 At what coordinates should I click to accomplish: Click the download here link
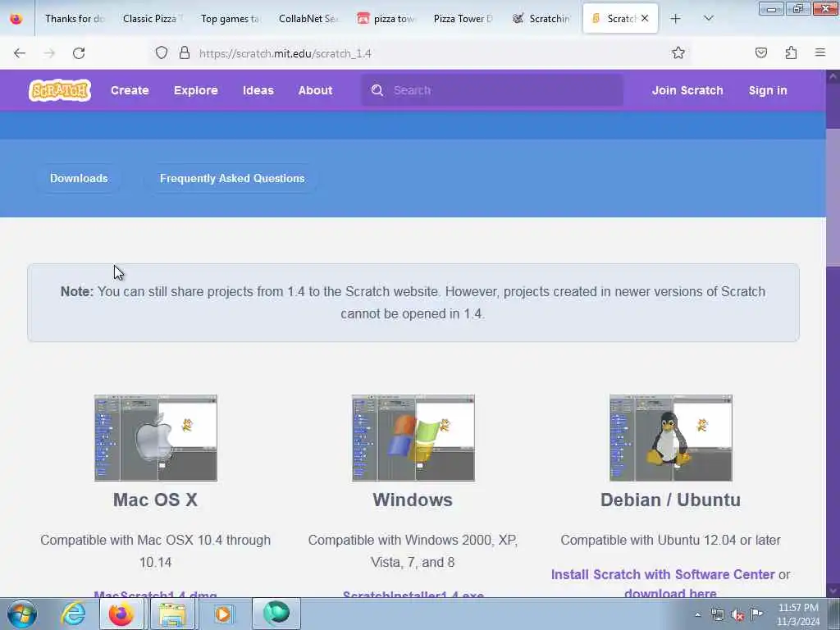coord(670,592)
